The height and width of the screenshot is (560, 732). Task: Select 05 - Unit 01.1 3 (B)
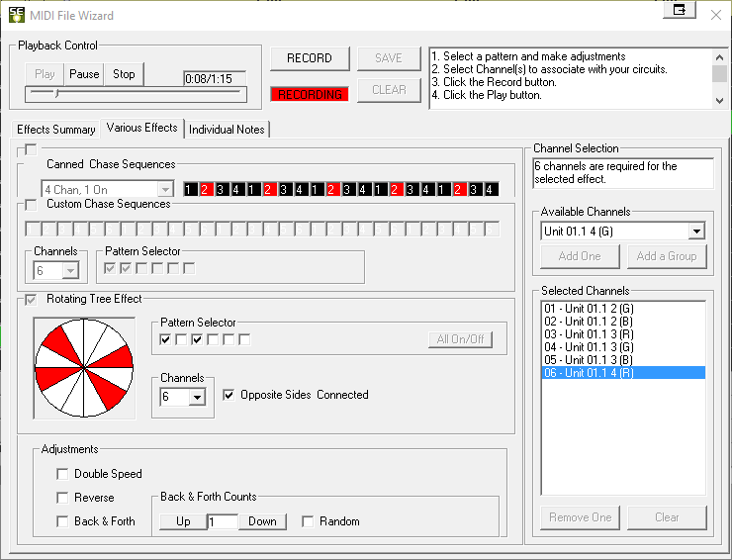point(623,359)
